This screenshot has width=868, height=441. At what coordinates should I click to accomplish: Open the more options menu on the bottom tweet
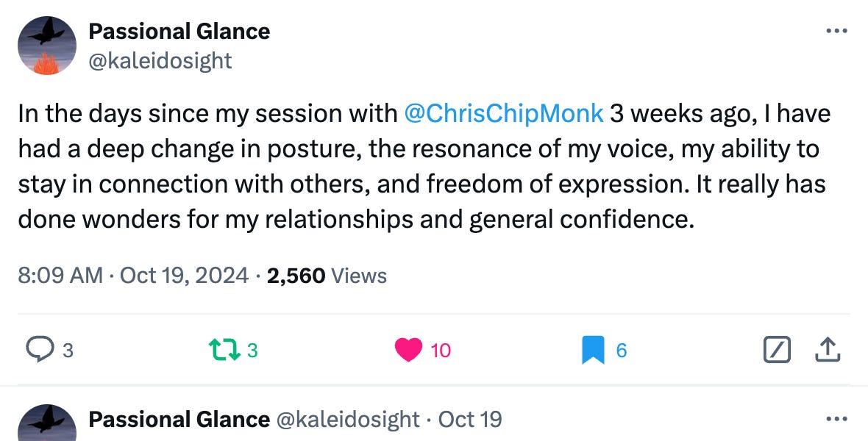837,417
